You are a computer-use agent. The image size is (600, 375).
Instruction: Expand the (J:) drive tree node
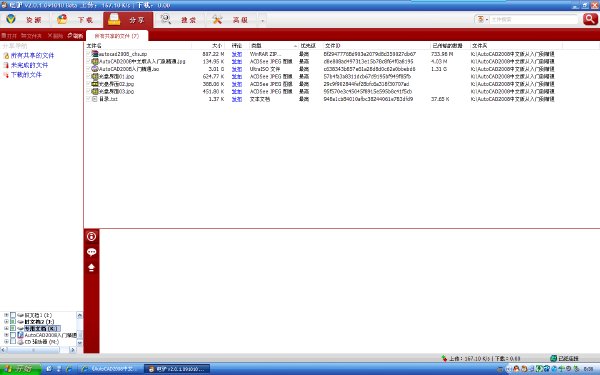(x=6, y=321)
